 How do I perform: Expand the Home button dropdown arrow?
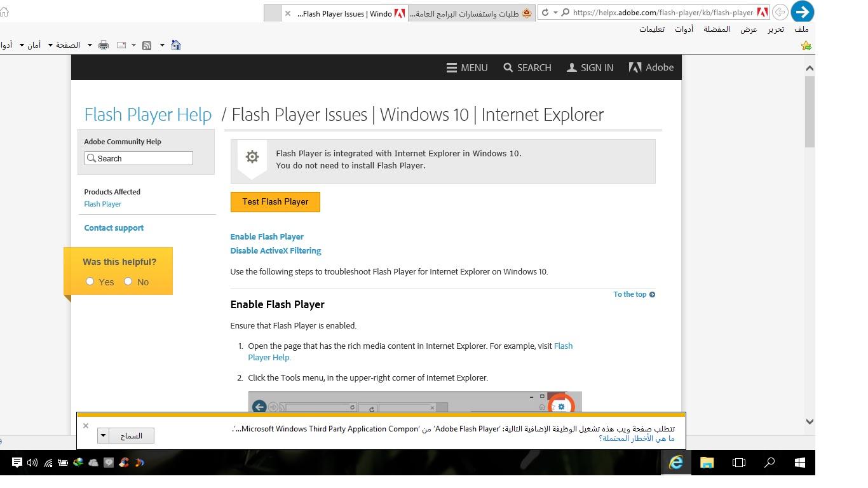162,45
